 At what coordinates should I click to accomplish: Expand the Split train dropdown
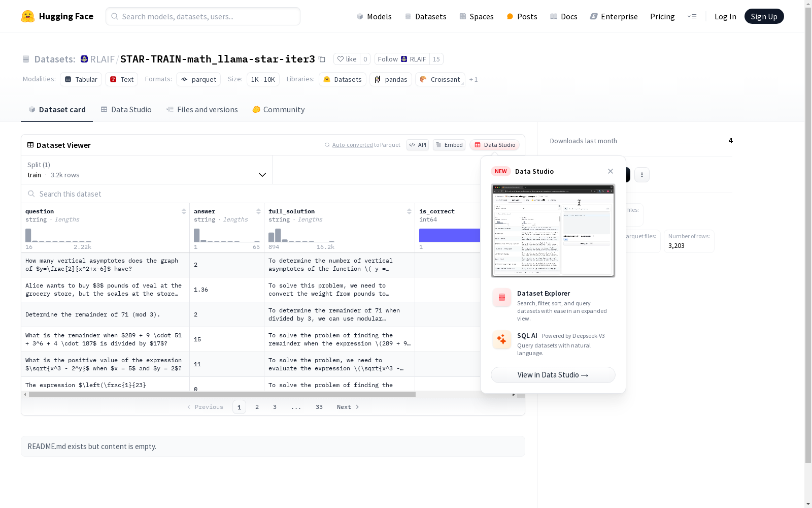(x=147, y=170)
